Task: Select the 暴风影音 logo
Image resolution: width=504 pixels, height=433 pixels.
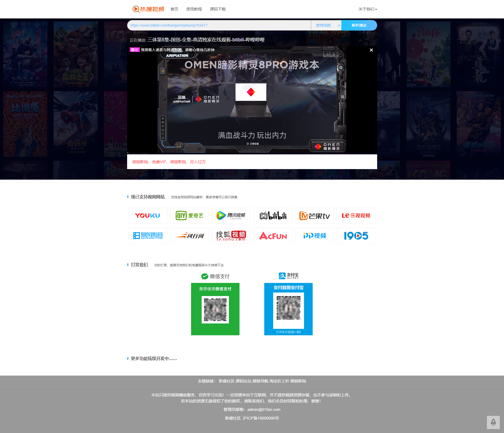Action: tap(148, 235)
